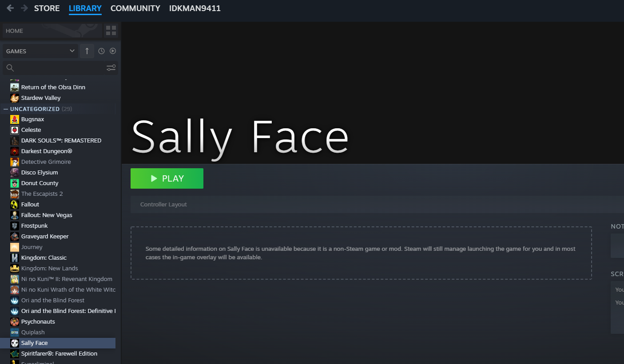Click the Kingdom: New Lands icon
This screenshot has width=624, height=364.
(x=15, y=269)
